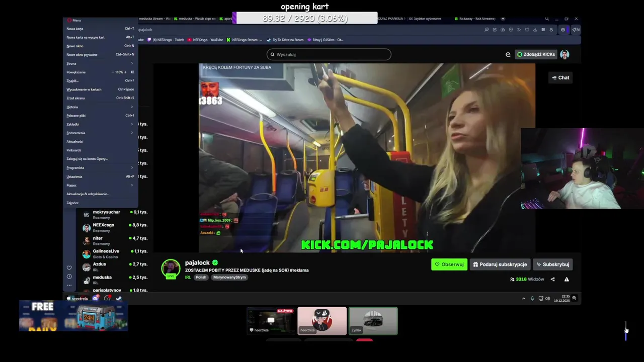Screen dimensions: 644x362
Task: Open NEEXcsgo - YouTube bookmark
Action: click(205, 40)
